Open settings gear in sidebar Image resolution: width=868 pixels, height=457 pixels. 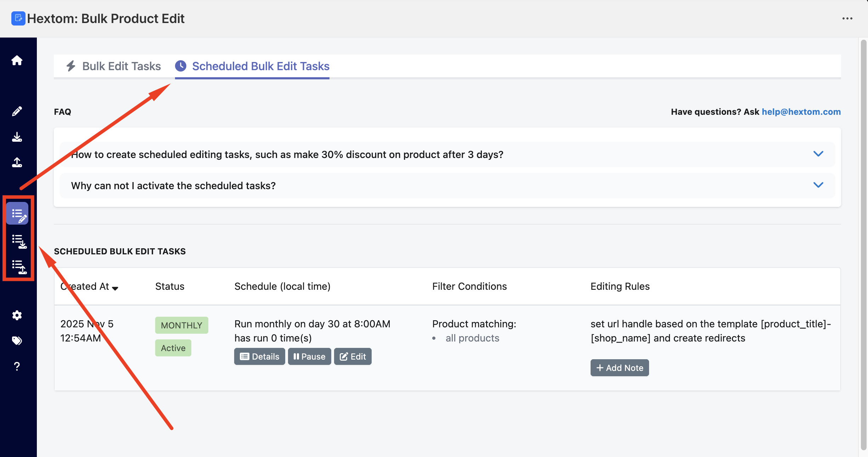17,315
